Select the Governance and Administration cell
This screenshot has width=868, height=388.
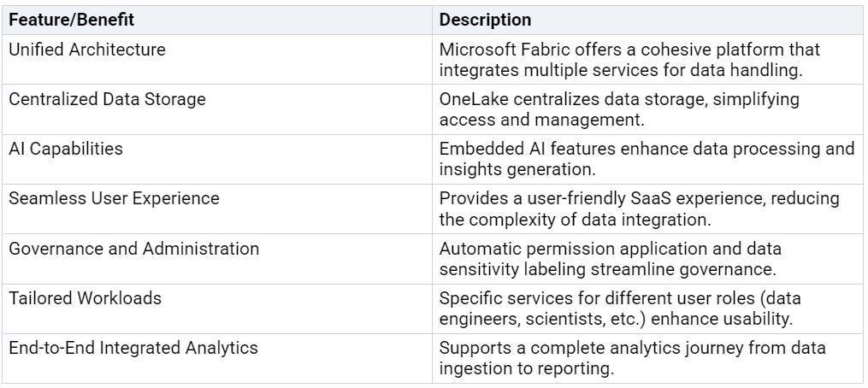217,259
